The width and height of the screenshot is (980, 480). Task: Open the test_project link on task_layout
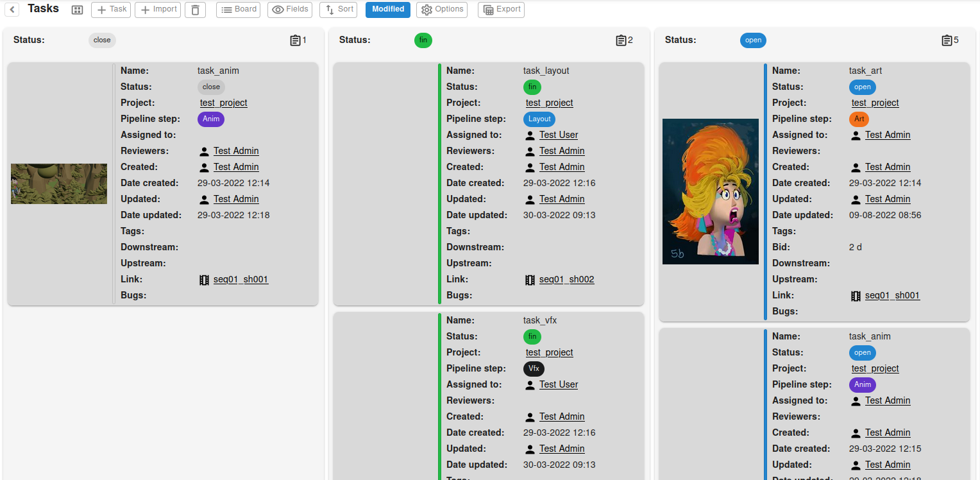549,103
